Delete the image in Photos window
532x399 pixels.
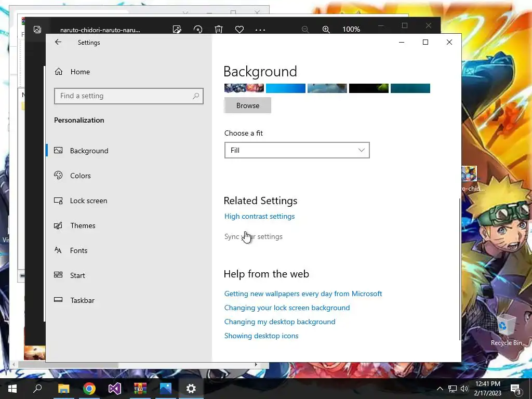tap(219, 30)
